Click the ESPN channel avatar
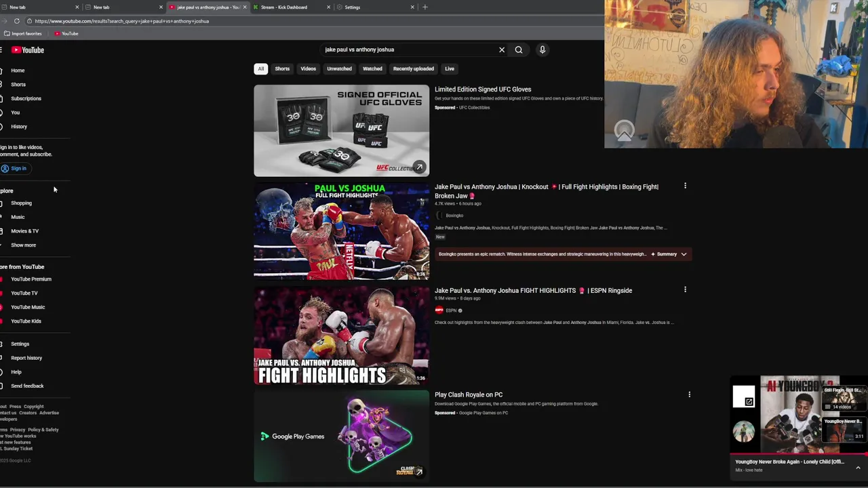The width and height of the screenshot is (868, 488). [x=439, y=310]
